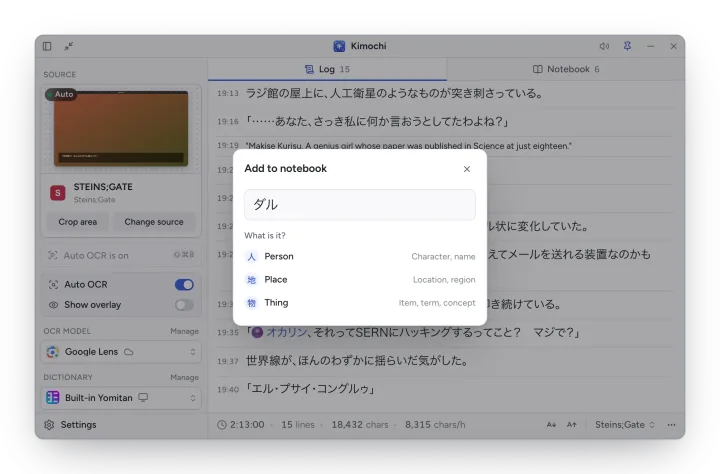Screen dimensions: 720x474
Task: Click the Show overlay eye icon
Action: point(53,305)
